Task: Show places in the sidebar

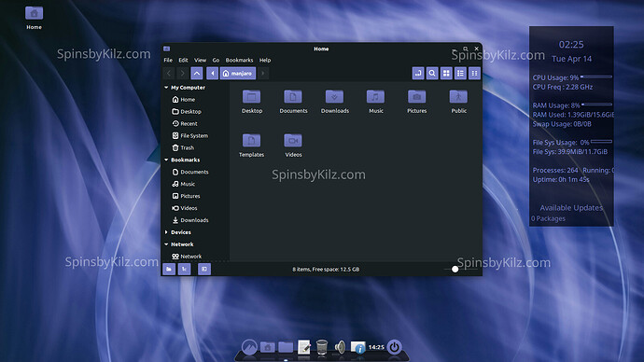Action: point(169,270)
